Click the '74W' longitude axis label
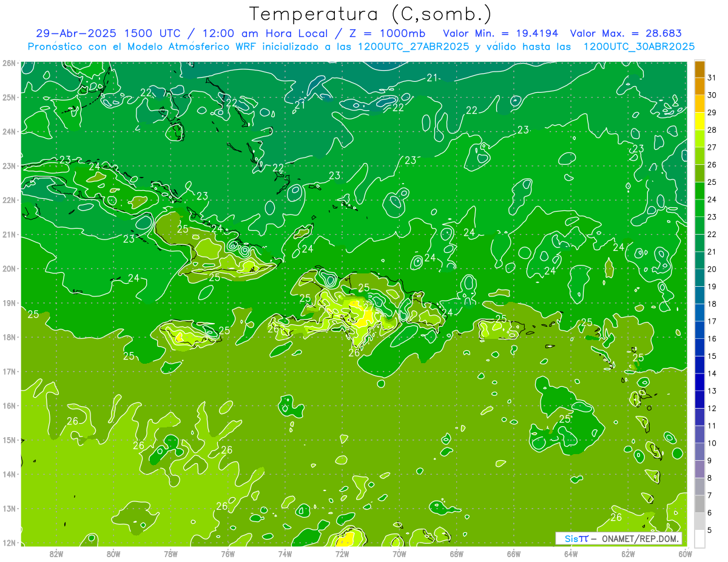The height and width of the screenshot is (562, 728). click(285, 554)
